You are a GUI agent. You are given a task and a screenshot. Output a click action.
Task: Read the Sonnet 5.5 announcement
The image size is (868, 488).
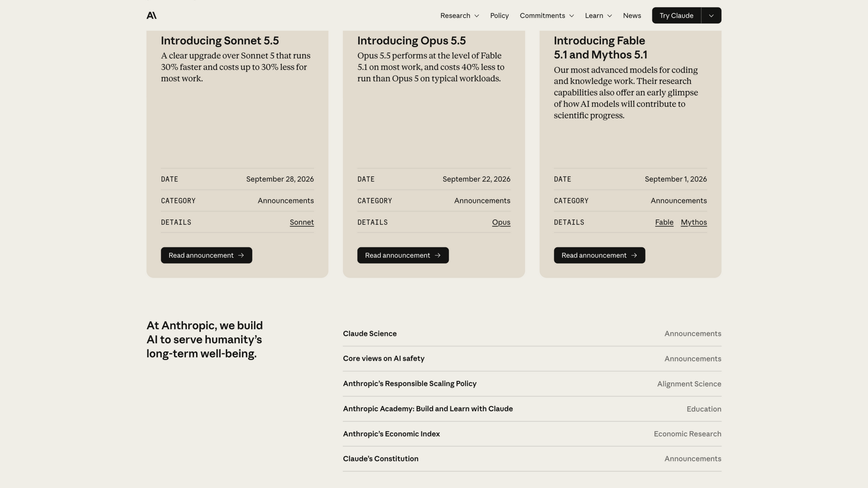click(206, 255)
